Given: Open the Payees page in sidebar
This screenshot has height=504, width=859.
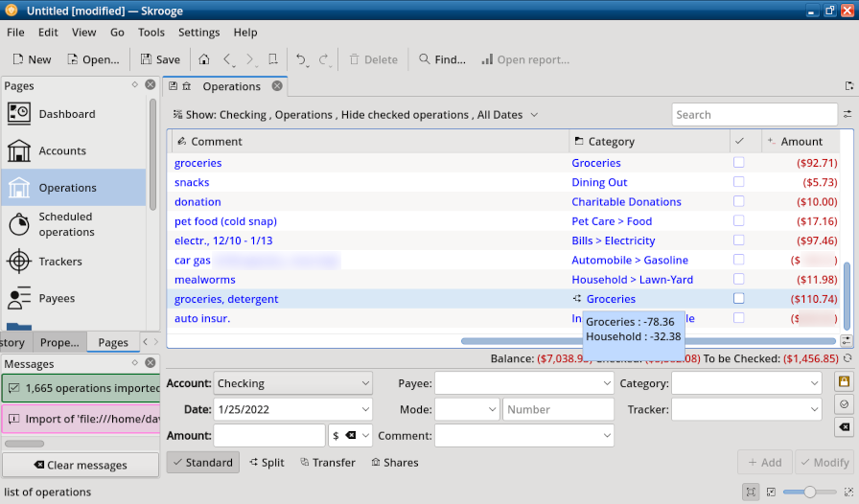Looking at the screenshot, I should point(56,299).
